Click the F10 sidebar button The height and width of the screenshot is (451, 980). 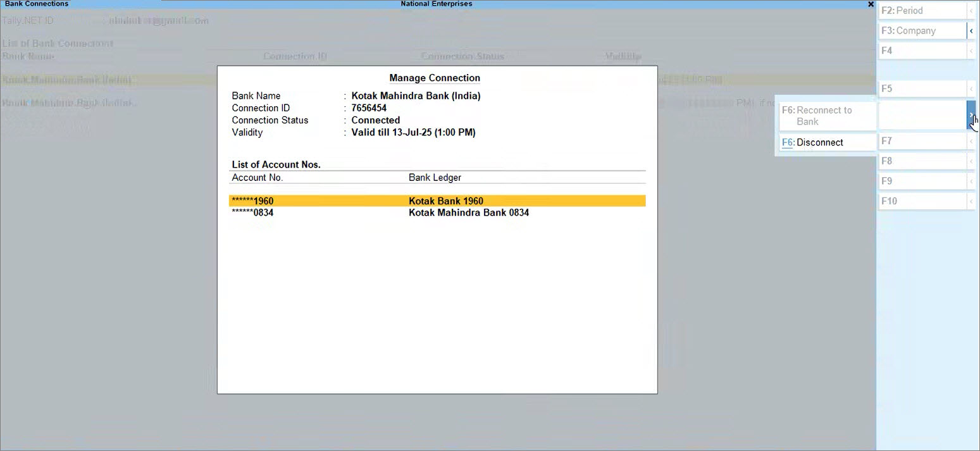pos(923,201)
